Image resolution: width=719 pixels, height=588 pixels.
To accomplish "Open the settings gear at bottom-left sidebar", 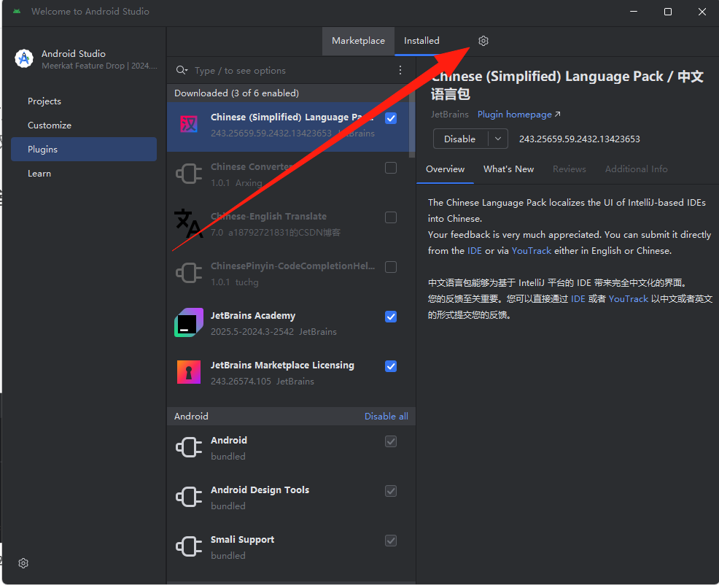I will [23, 563].
